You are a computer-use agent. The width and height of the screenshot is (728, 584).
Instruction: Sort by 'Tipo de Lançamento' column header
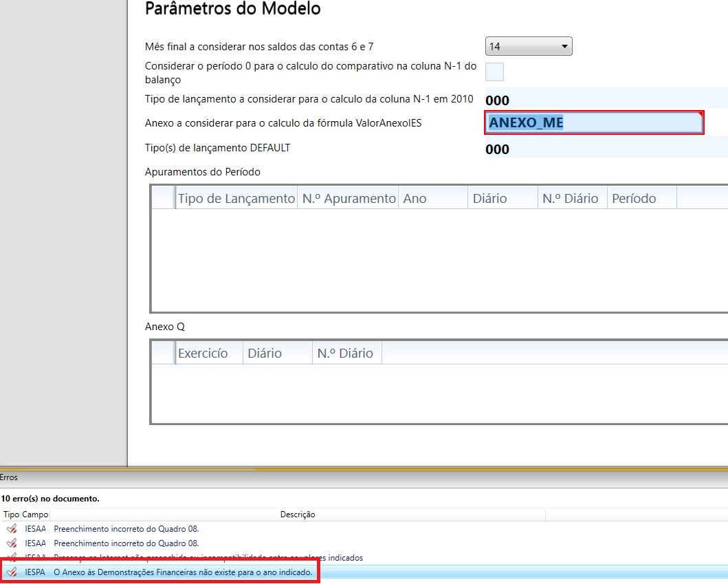coord(236,199)
